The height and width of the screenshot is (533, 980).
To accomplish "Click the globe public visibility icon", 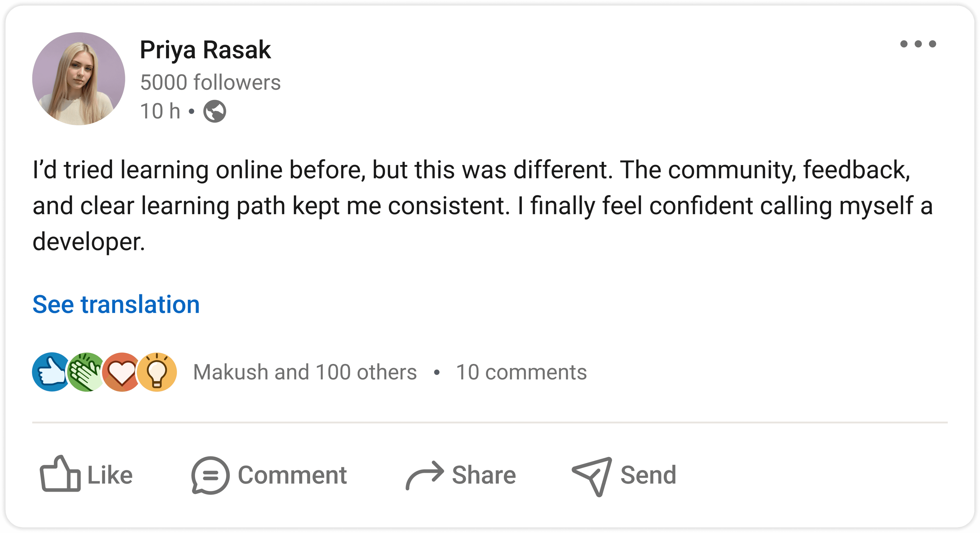I will [x=215, y=111].
